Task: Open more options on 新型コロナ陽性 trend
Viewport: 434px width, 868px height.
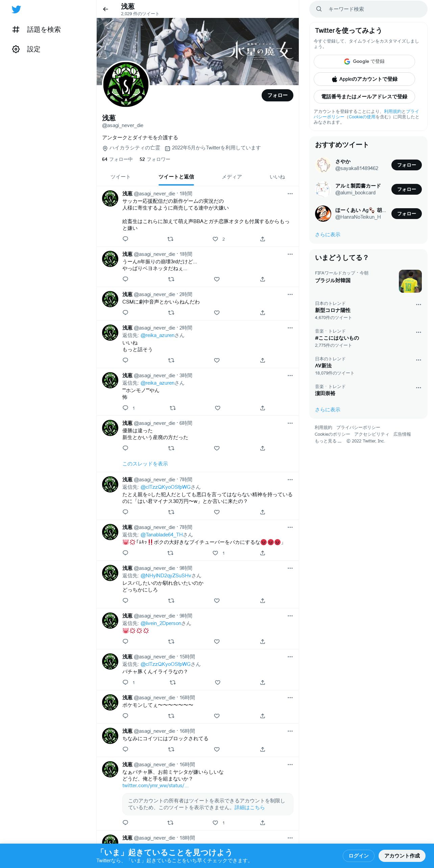Action: tap(418, 305)
